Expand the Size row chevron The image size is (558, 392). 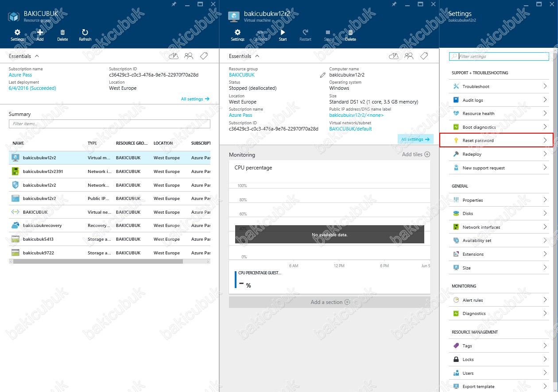(545, 268)
